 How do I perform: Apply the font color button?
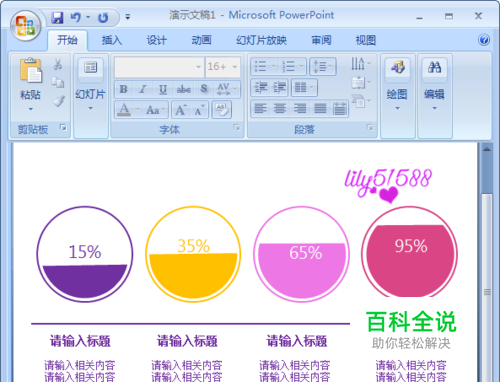click(124, 109)
